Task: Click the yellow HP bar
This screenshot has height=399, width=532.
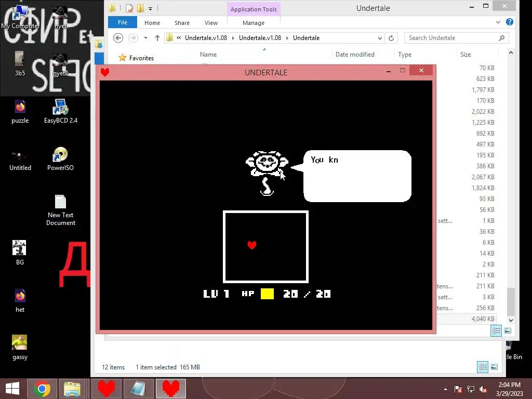Action: point(267,294)
